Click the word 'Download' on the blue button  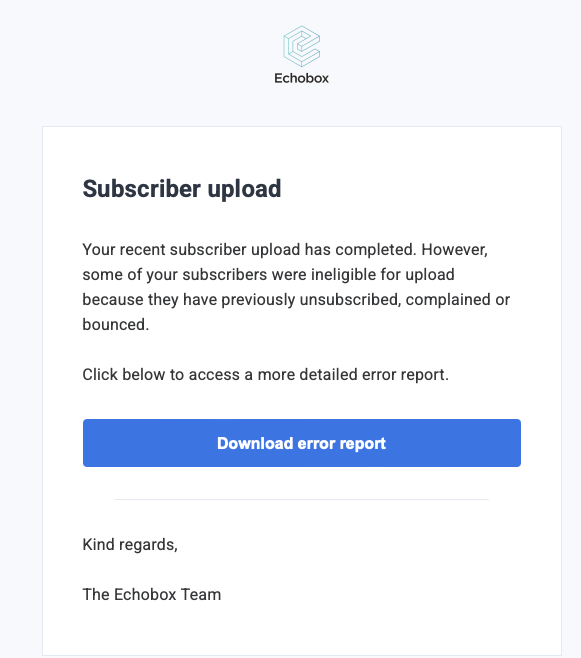(x=255, y=443)
